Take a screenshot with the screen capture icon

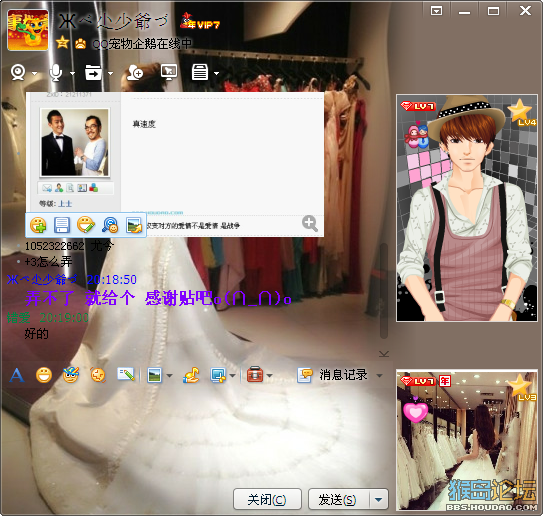218,375
